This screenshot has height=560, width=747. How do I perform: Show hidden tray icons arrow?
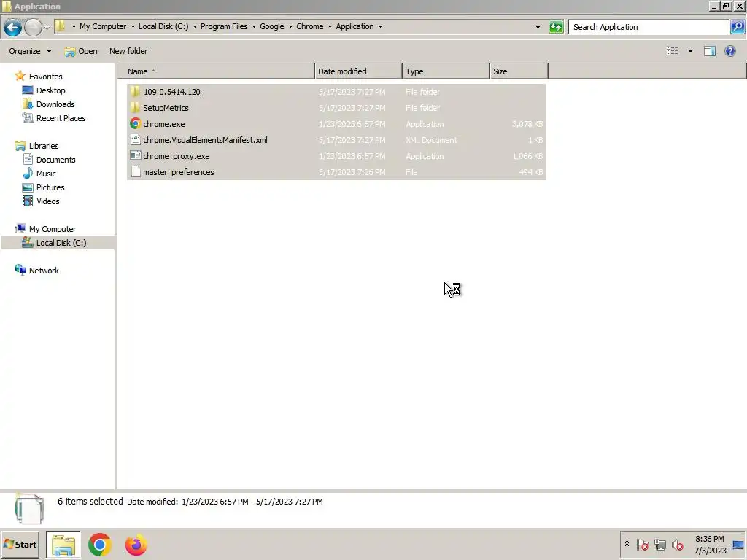[x=627, y=544]
